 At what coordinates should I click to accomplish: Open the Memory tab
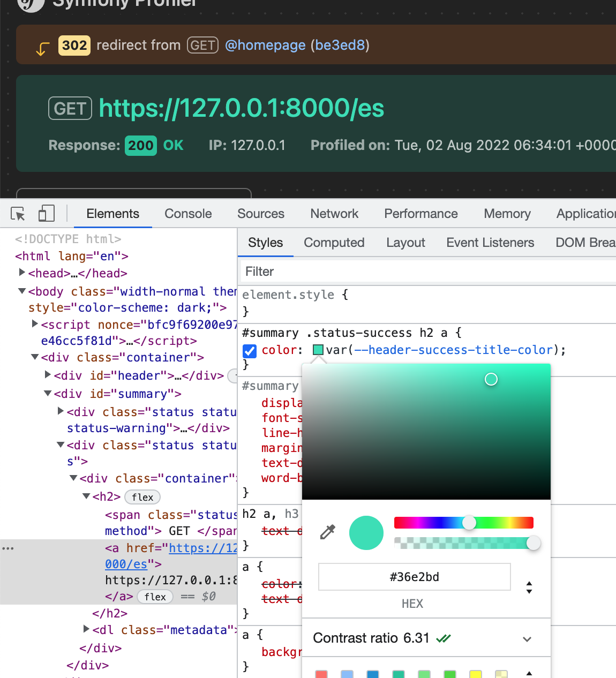(507, 214)
